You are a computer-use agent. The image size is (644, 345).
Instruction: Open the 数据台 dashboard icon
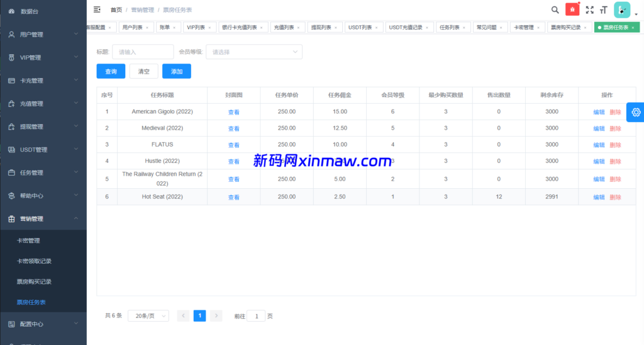tap(11, 11)
